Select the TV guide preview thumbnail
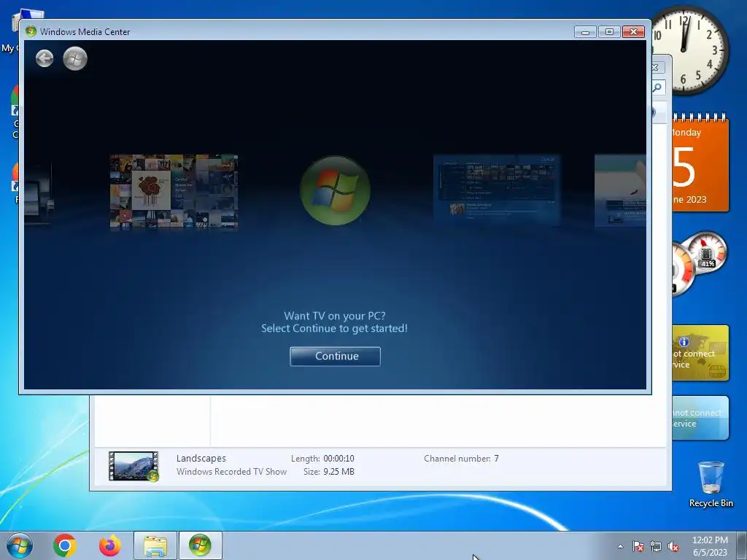Viewport: 747px width, 560px height. pos(496,189)
